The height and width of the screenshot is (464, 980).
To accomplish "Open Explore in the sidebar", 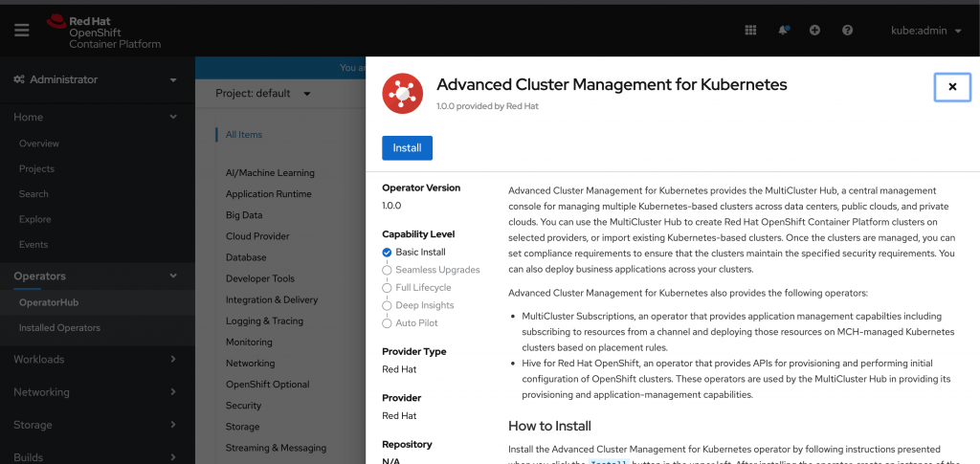I will pyautogui.click(x=35, y=219).
